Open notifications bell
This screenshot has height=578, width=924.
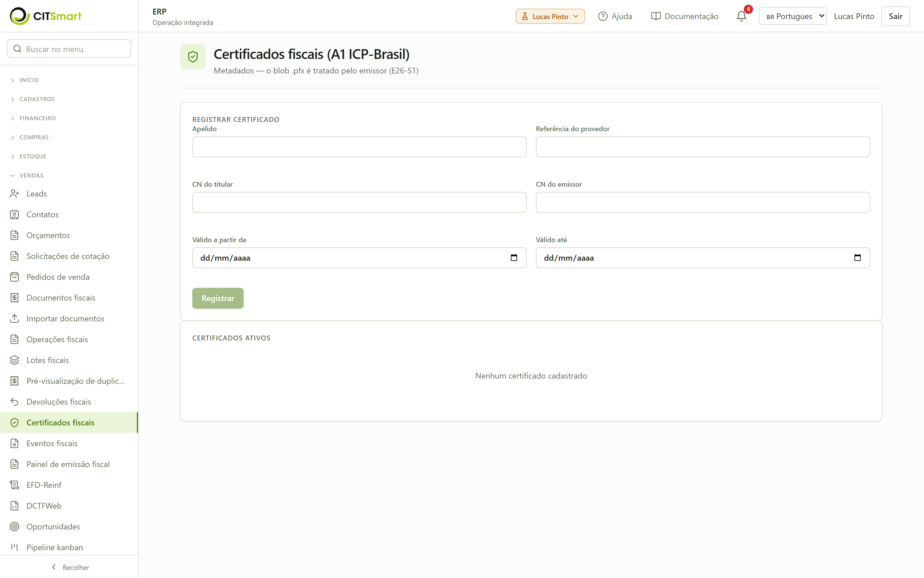tap(741, 16)
